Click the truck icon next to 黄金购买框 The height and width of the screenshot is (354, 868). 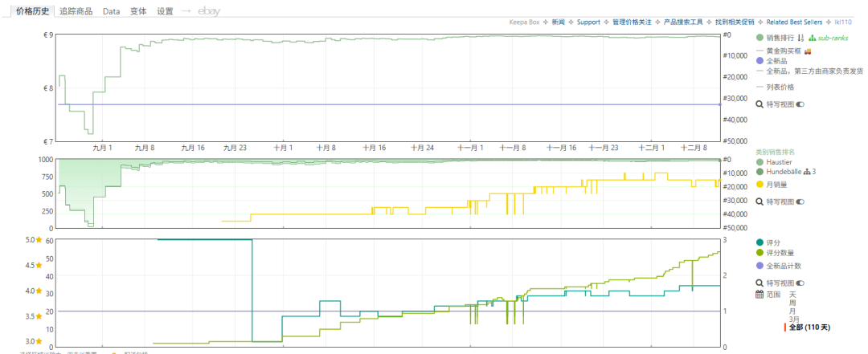tap(808, 50)
